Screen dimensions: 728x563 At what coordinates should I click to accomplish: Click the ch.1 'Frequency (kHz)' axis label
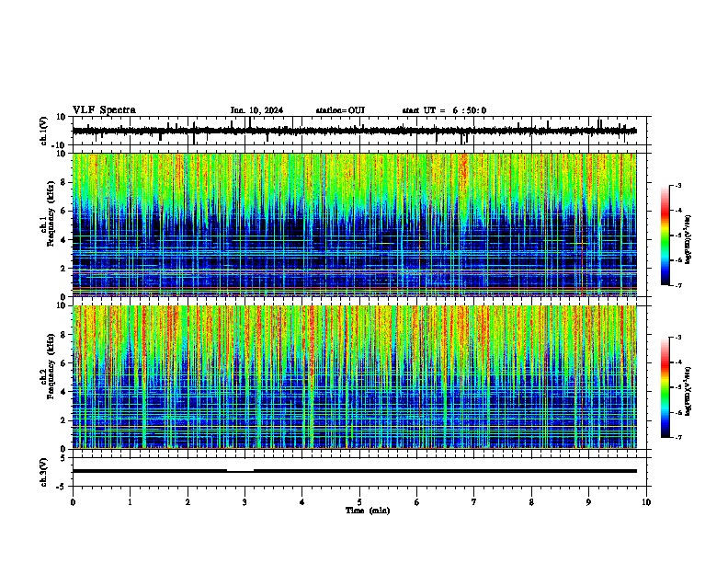point(51,213)
